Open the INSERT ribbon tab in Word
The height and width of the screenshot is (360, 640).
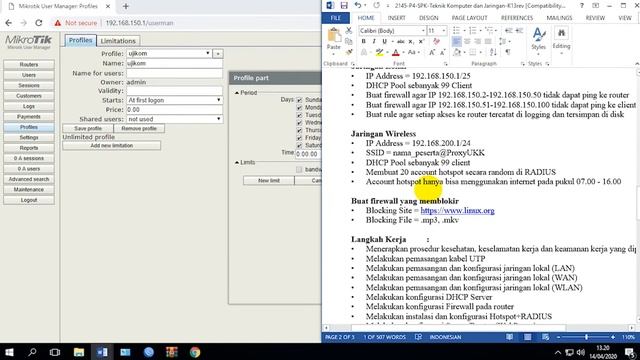tap(396, 18)
